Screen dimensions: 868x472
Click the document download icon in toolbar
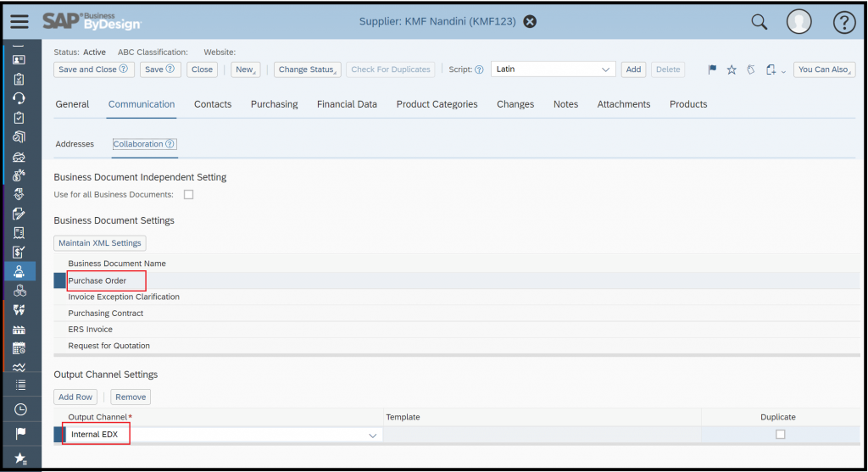coord(771,69)
